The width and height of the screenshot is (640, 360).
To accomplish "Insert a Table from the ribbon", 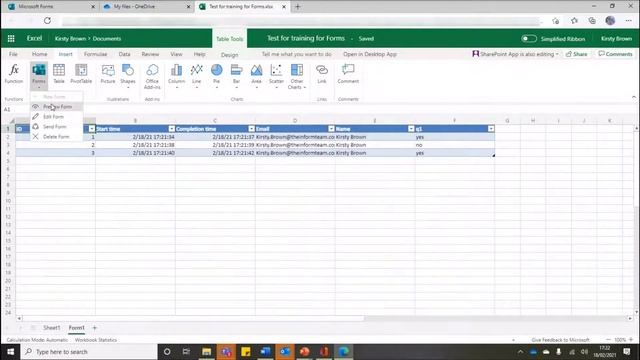I will pos(59,74).
